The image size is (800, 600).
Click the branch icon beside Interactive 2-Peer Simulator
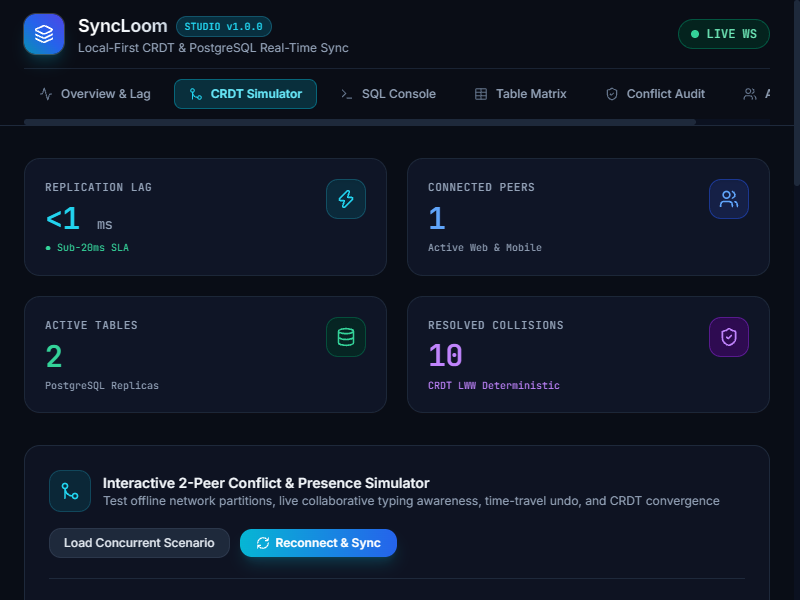coord(70,491)
